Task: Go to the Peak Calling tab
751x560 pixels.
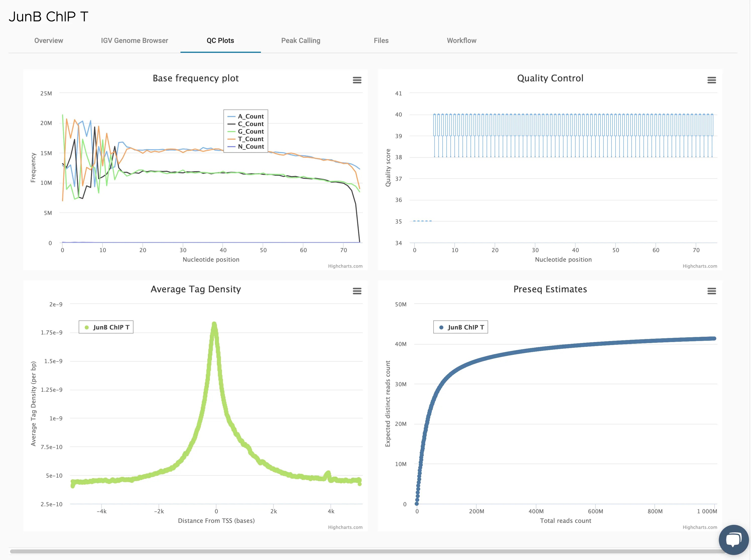Action: click(301, 41)
